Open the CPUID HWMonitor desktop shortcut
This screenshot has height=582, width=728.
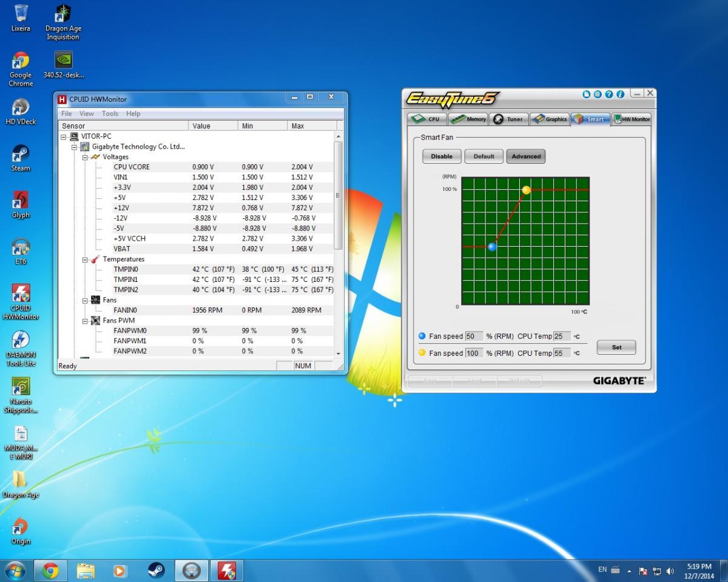21,302
